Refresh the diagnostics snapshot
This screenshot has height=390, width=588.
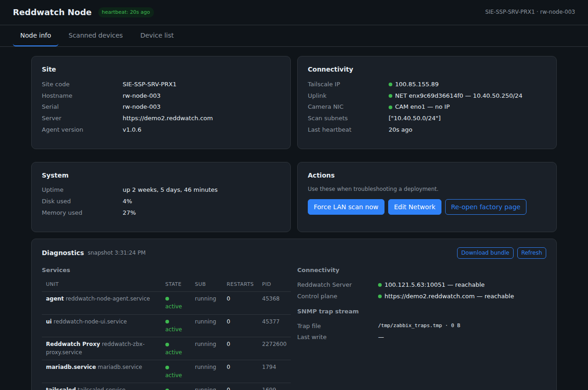tap(531, 253)
